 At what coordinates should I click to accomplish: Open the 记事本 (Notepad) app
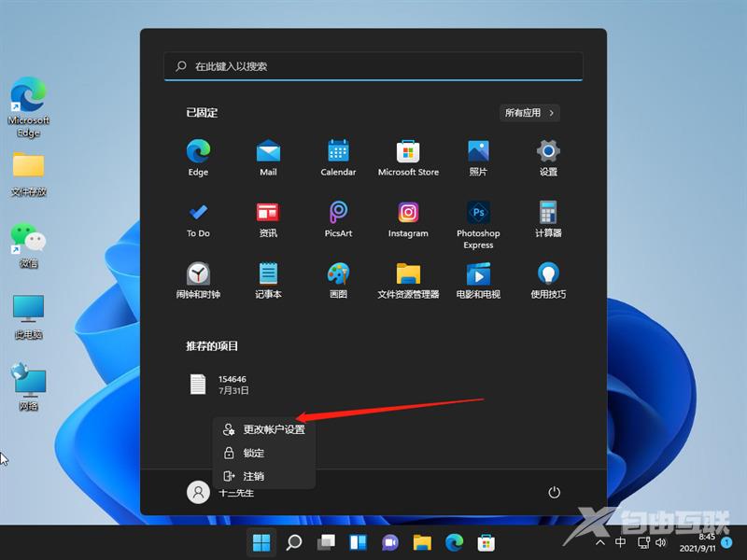pos(268,278)
